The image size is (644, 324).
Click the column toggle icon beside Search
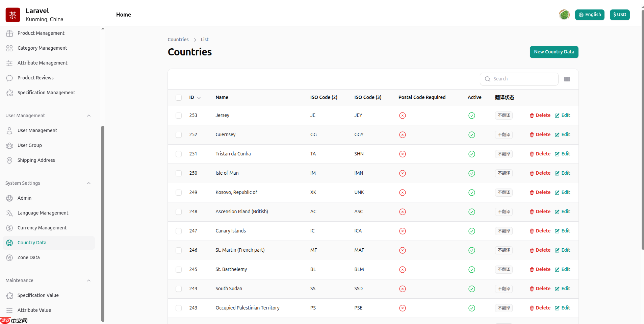pyautogui.click(x=567, y=79)
